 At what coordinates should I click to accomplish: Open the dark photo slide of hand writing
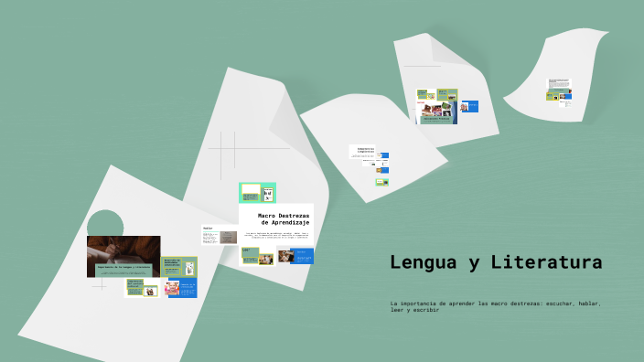click(x=123, y=257)
